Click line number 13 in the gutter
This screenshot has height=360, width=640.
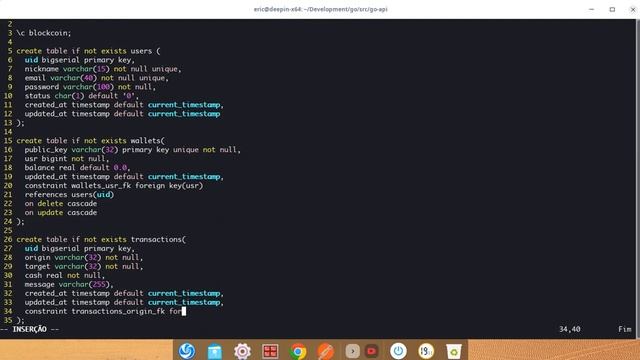coord(8,123)
